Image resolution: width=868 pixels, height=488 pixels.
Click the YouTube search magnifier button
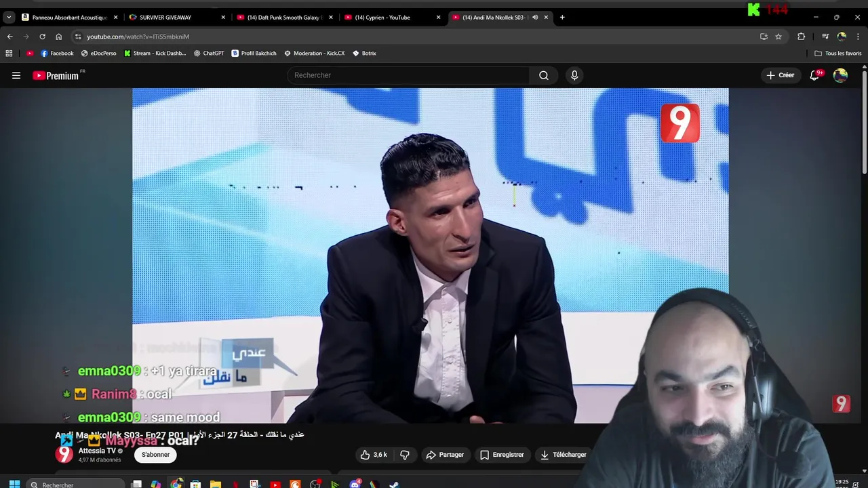tap(544, 75)
